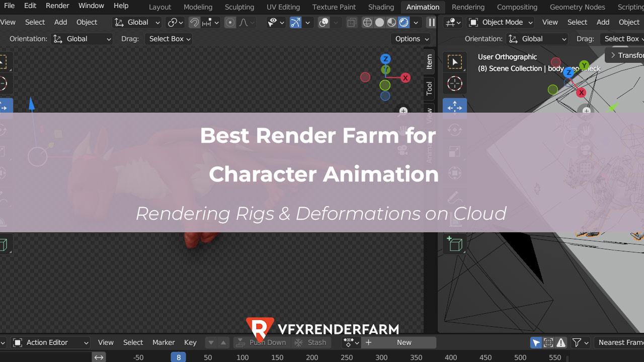Open Object Mode dropdown in right viewport
Viewport: 644px width, 362px height.
pos(501,22)
